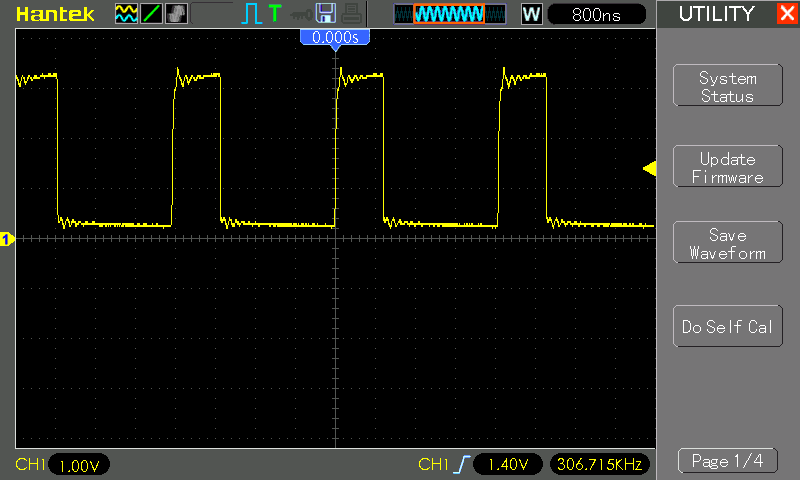Click the W window timebase icon
This screenshot has width=800, height=480.
(x=531, y=15)
